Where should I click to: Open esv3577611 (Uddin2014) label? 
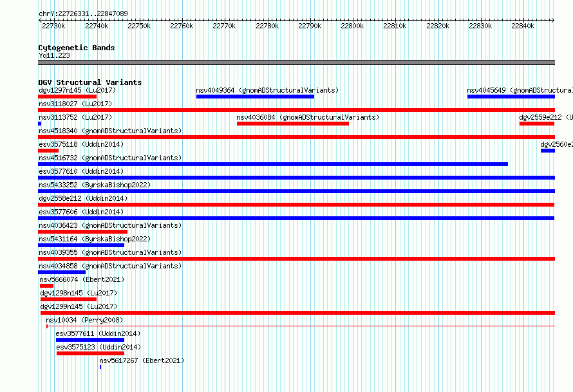(x=98, y=333)
